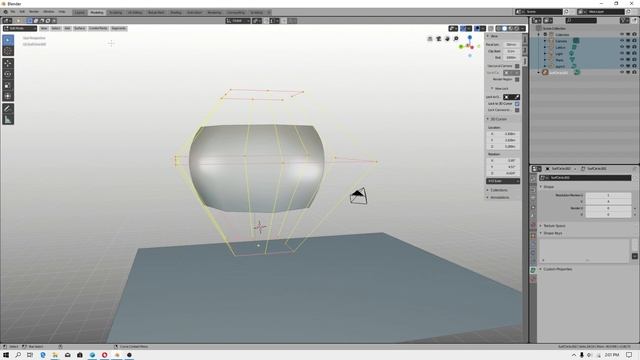Expand the Annotations panel in sidebar

point(488,198)
